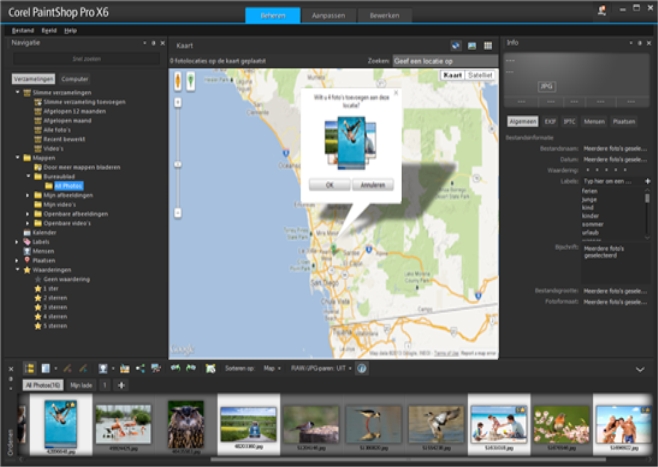Click the orange Street View pegman icon
Viewport: 658px width, 467px height.
[x=177, y=79]
